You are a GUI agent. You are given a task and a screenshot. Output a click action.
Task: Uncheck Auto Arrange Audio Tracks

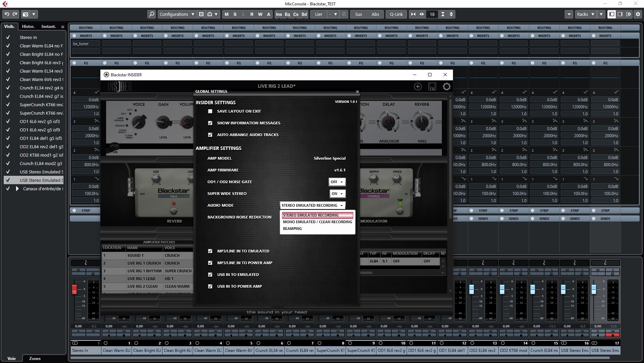tap(210, 135)
